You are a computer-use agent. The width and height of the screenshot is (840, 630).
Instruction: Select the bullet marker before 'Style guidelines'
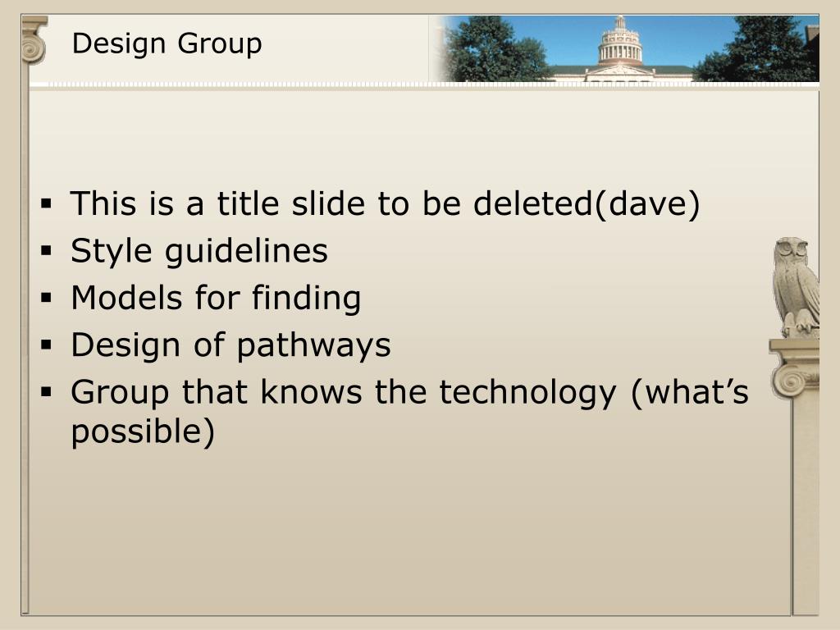pyautogui.click(x=47, y=250)
